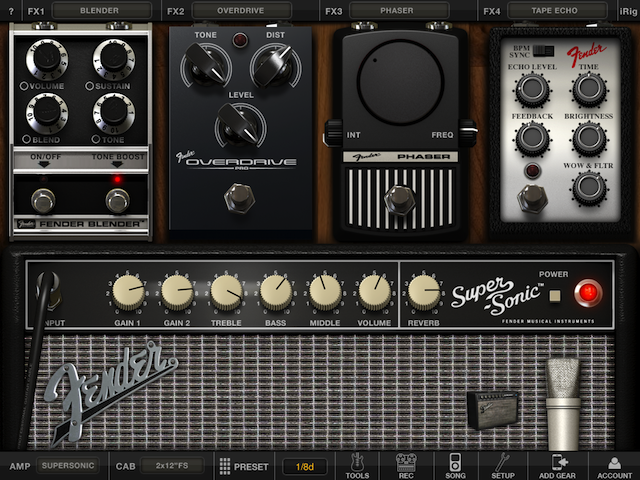Open the FX2 OVERDRIVE effect selector
Image resolution: width=640 pixels, height=480 pixels.
(x=242, y=11)
